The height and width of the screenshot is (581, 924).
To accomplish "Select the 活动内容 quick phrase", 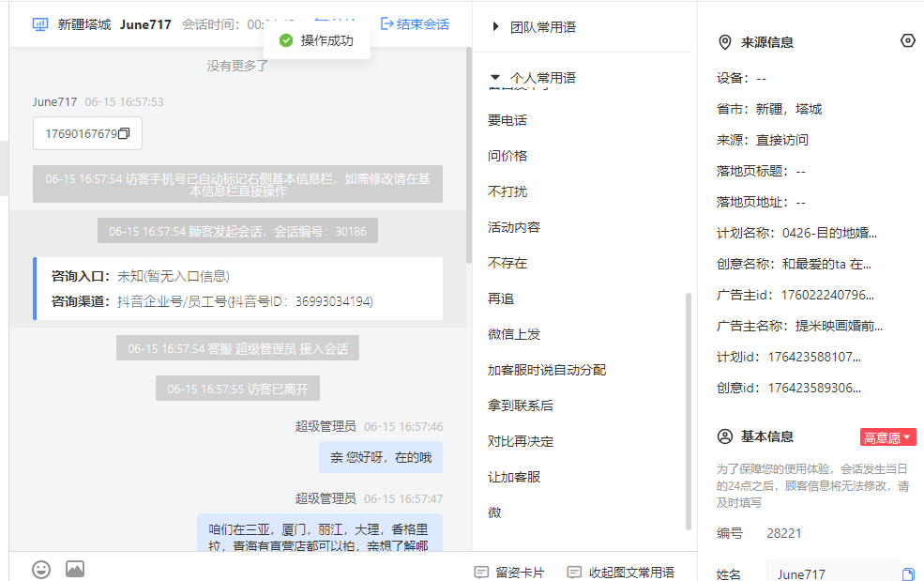I will [x=514, y=227].
